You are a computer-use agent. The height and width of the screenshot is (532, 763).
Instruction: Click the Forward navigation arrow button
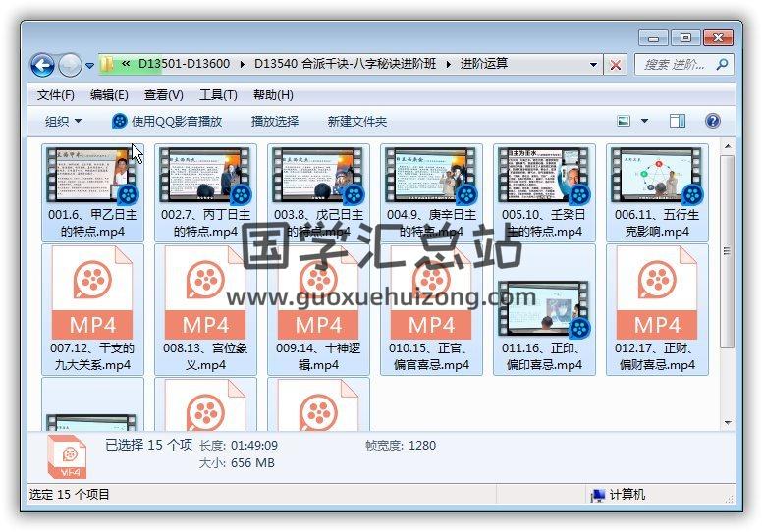[70, 65]
